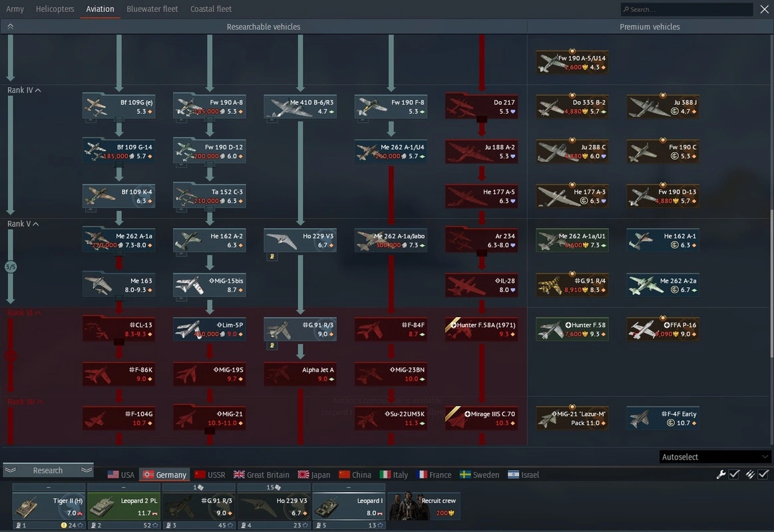Pick the USA flag nation
Viewport: 774px width, 532px height.
point(121,475)
